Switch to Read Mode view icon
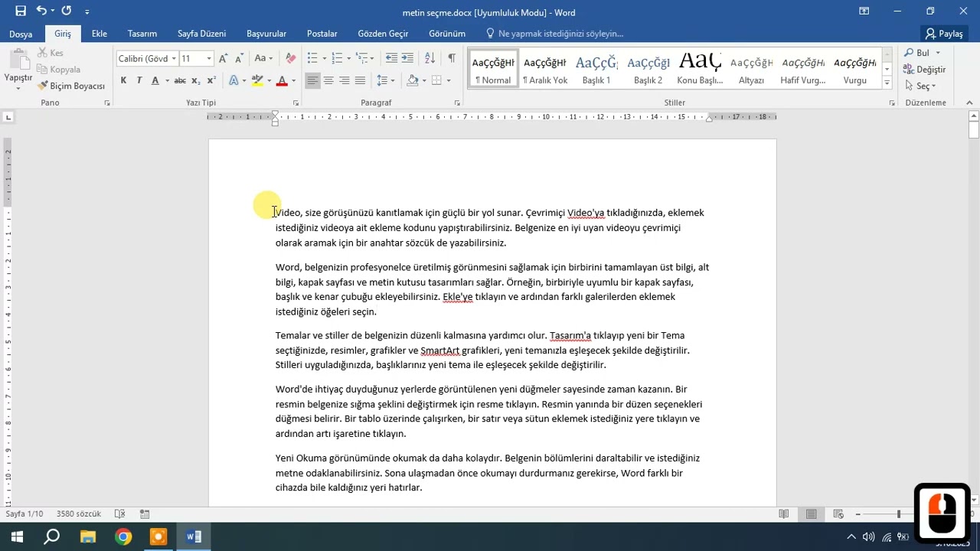The height and width of the screenshot is (551, 980). tap(783, 514)
